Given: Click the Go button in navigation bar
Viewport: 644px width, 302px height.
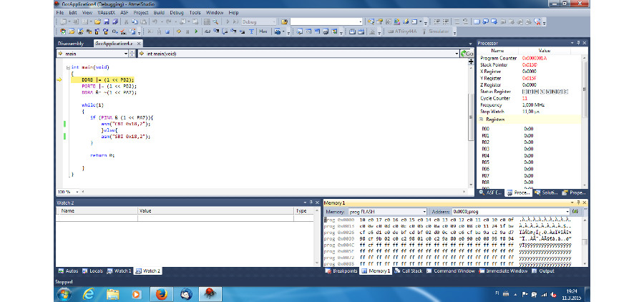Looking at the screenshot, I should pos(467,54).
